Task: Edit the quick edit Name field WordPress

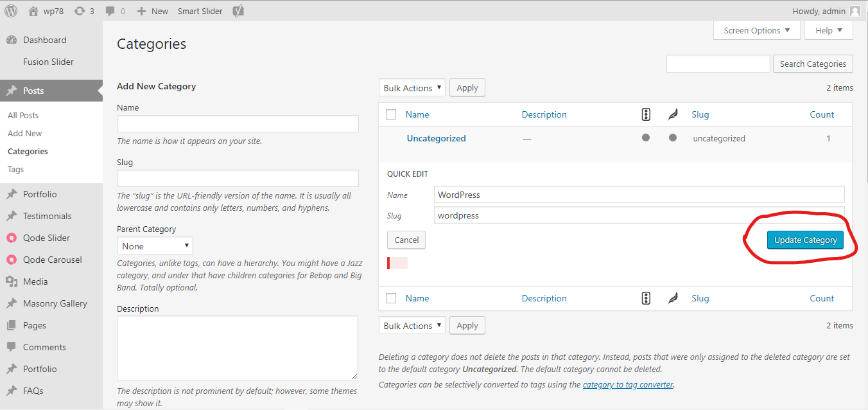Action: [x=639, y=195]
